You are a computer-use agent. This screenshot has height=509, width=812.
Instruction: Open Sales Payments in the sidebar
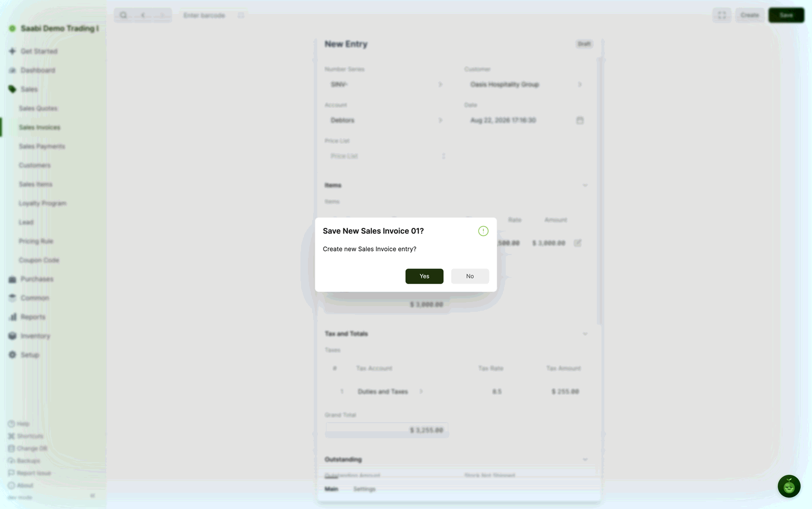[x=42, y=146]
